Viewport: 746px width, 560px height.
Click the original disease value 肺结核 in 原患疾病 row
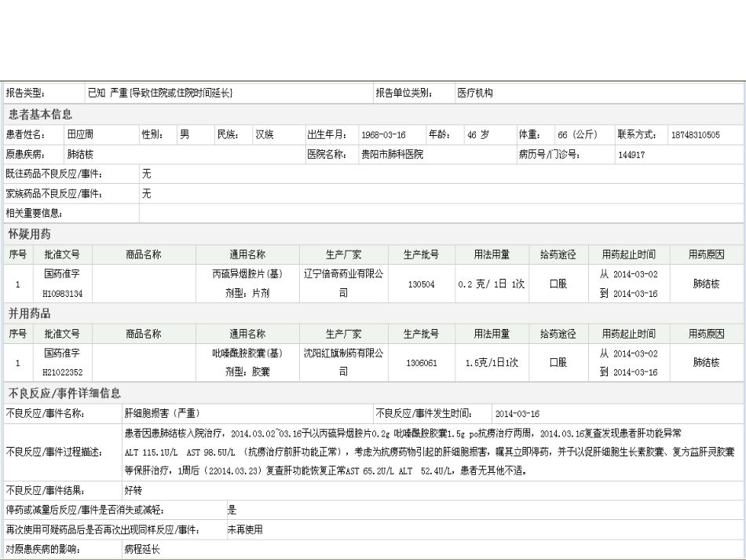pos(80,154)
